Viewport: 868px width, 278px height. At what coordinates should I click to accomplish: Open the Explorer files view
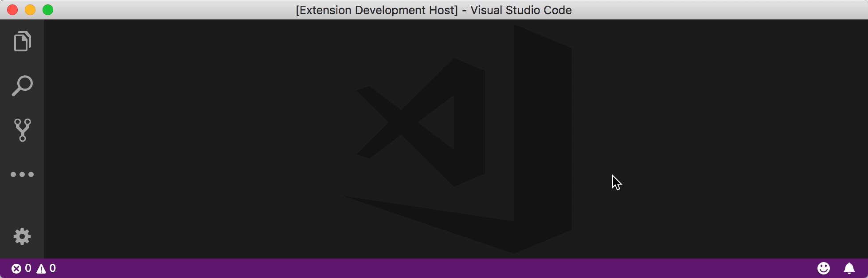22,42
